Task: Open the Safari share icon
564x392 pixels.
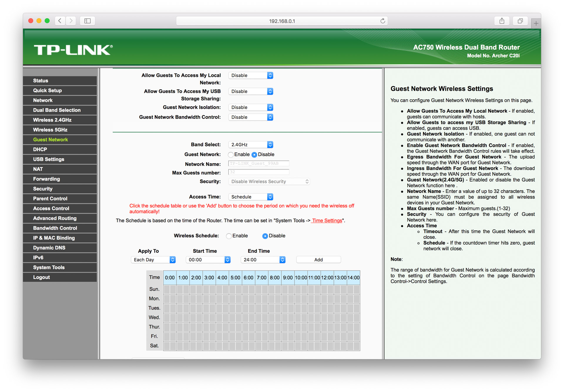Action: tap(502, 21)
